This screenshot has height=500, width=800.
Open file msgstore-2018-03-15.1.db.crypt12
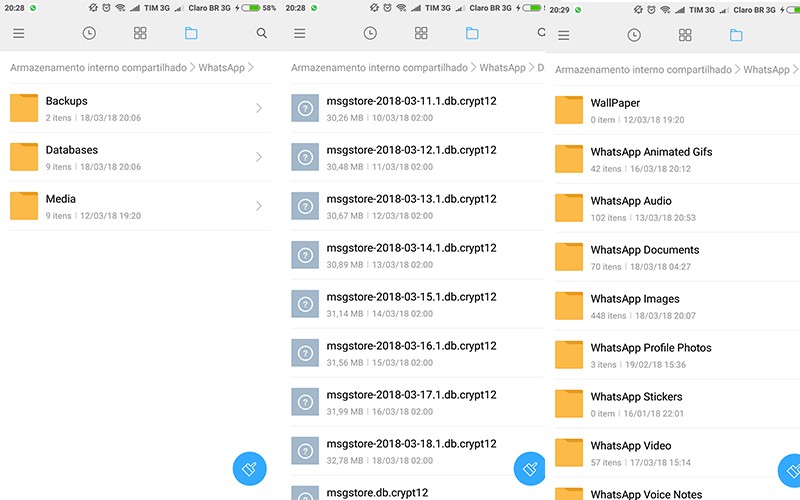point(418,304)
